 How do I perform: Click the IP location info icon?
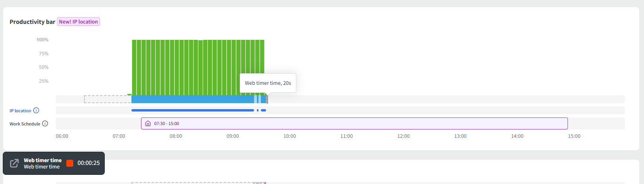[36, 110]
